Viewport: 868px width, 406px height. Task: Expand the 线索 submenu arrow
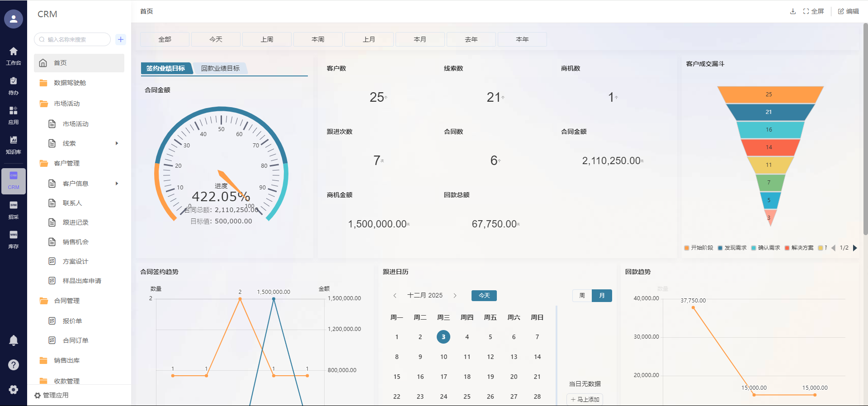coord(117,143)
